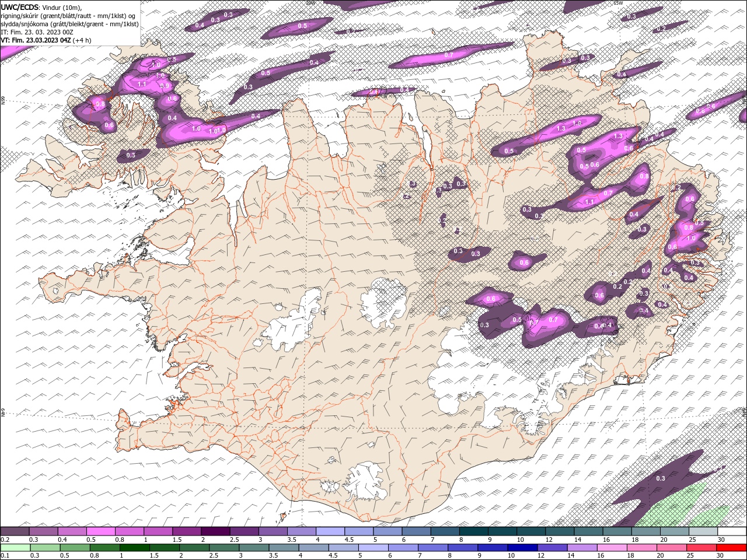Click the 'UWC/ECDS: Vindur (10m),' title text

41,6
